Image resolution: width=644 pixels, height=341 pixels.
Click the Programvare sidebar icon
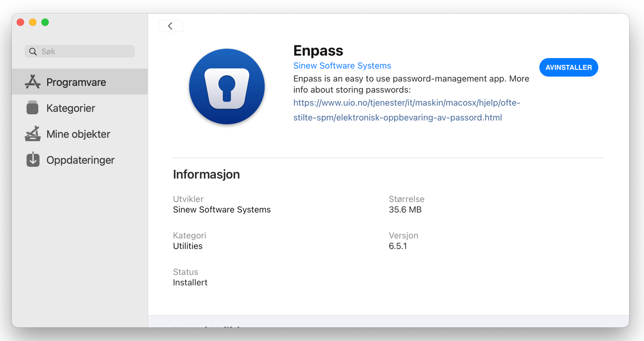click(x=33, y=82)
